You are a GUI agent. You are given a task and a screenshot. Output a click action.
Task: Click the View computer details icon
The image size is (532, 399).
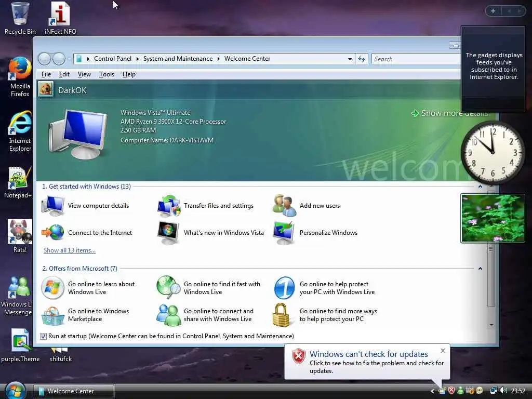click(52, 205)
